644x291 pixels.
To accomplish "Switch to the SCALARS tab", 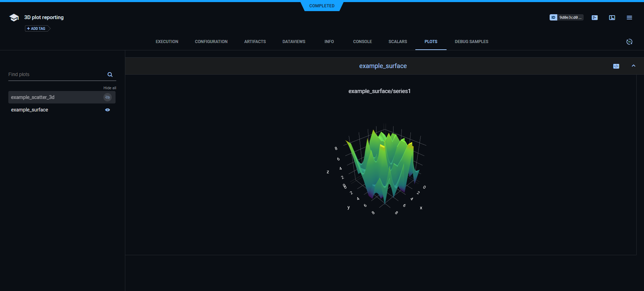I will 398,42.
